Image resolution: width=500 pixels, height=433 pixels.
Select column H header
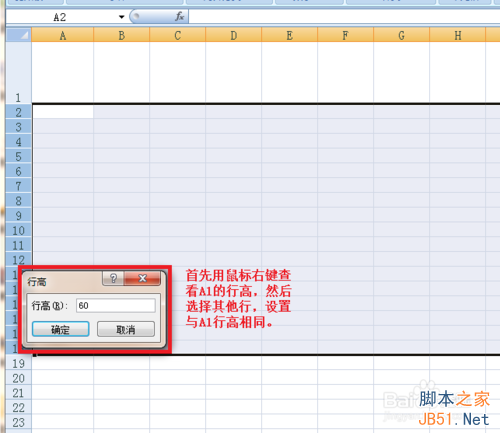[x=458, y=35]
